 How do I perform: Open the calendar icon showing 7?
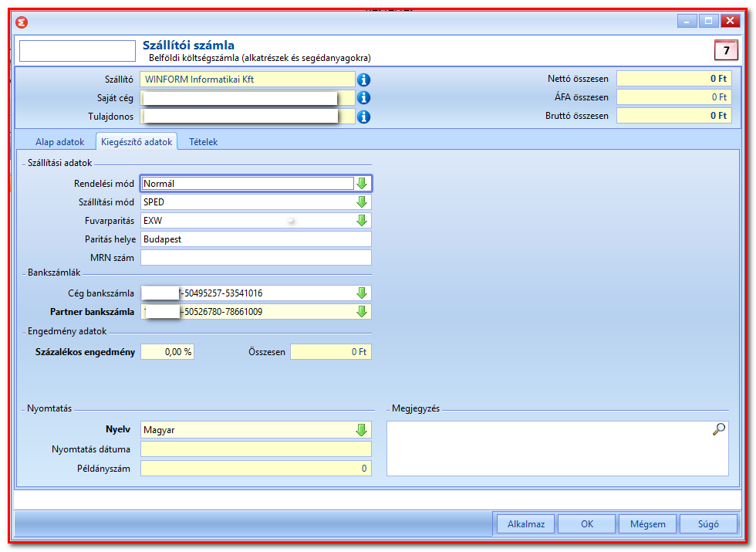click(x=726, y=50)
